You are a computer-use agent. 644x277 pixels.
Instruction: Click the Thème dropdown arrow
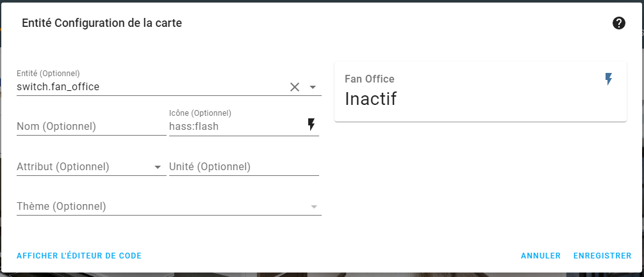coord(314,207)
